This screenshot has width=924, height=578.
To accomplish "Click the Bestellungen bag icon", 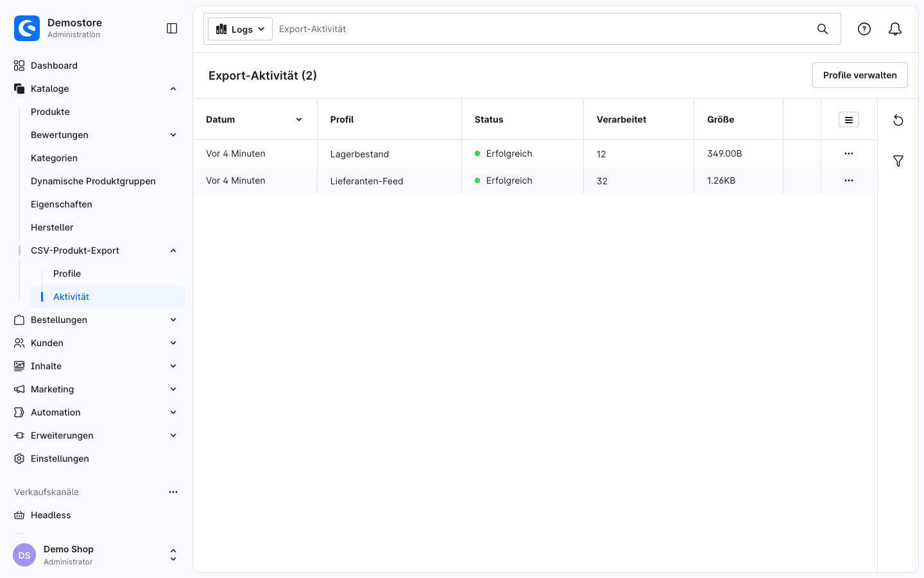I will click(19, 320).
